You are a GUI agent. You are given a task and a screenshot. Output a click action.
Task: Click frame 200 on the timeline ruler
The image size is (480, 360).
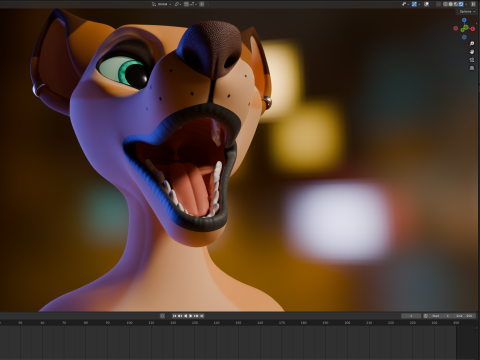click(x=347, y=323)
